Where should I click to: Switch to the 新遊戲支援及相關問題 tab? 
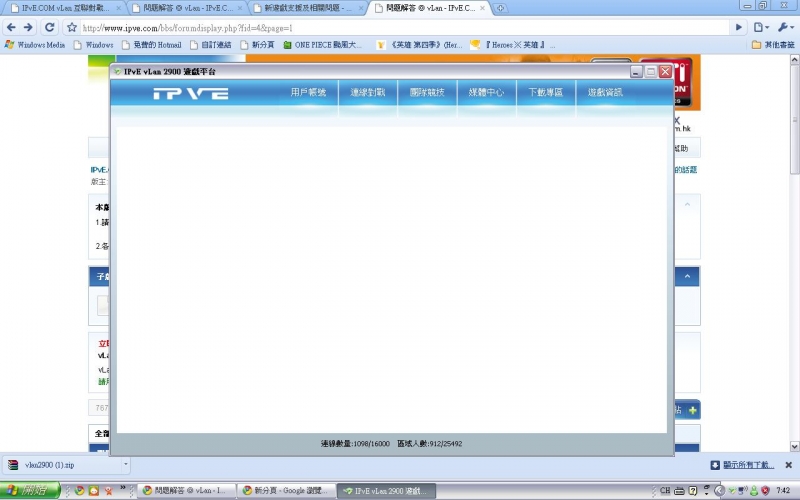tap(308, 8)
